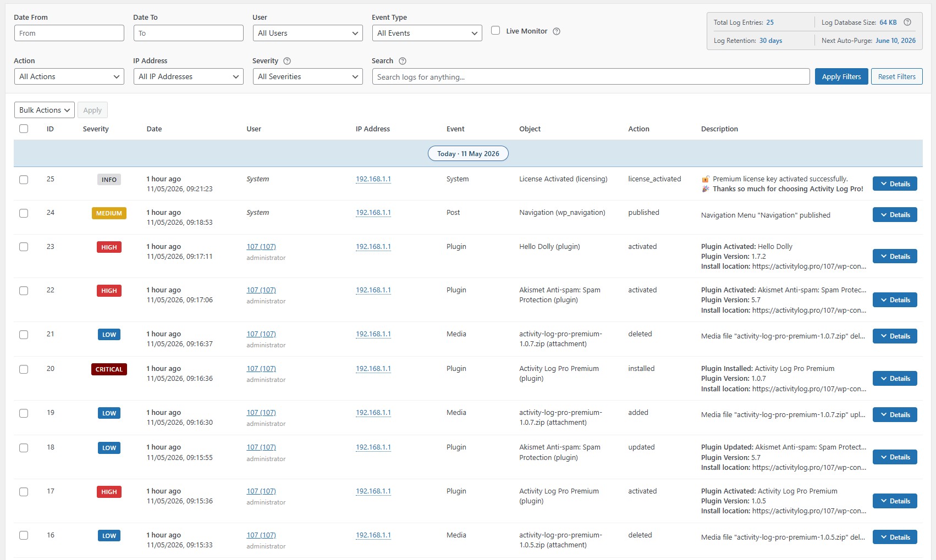Image resolution: width=936 pixels, height=560 pixels.
Task: Select the checkbox for log entry 22
Action: point(24,291)
